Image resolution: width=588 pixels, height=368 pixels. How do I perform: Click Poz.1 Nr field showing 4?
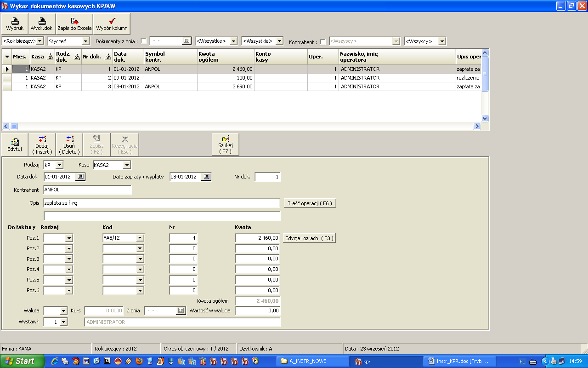183,238
